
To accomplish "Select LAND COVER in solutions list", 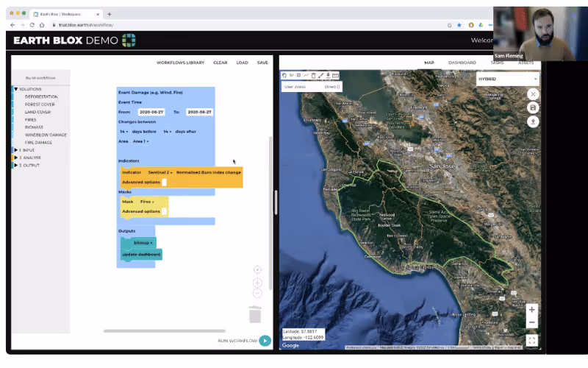I will (37, 112).
